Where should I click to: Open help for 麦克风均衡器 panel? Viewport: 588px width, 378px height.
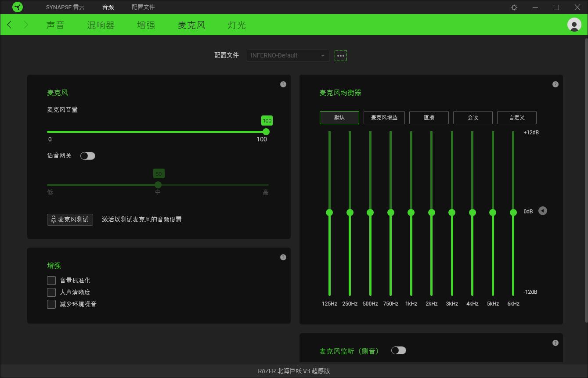tap(556, 84)
